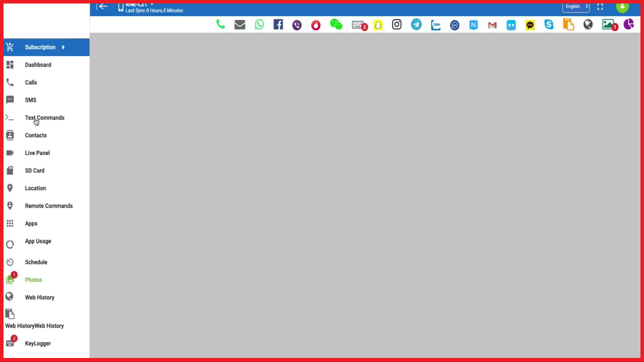Toggle fullscreen mode icon
The width and height of the screenshot is (644, 362).
[x=600, y=7]
